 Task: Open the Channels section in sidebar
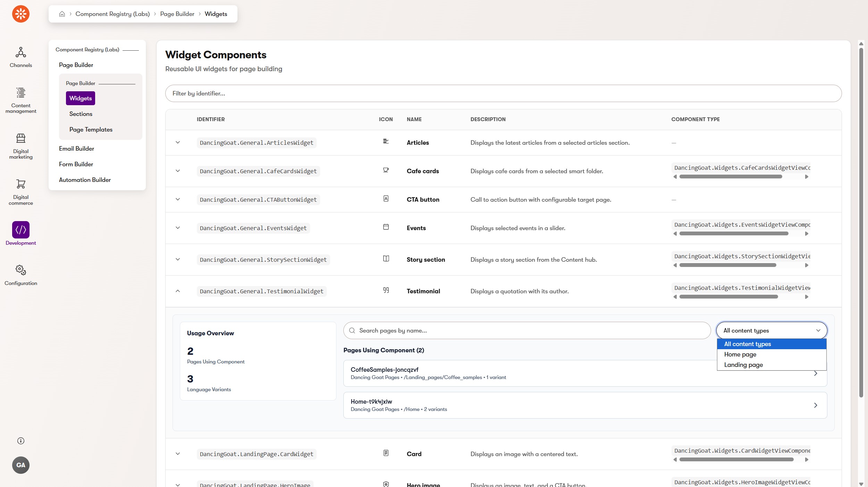(x=21, y=57)
